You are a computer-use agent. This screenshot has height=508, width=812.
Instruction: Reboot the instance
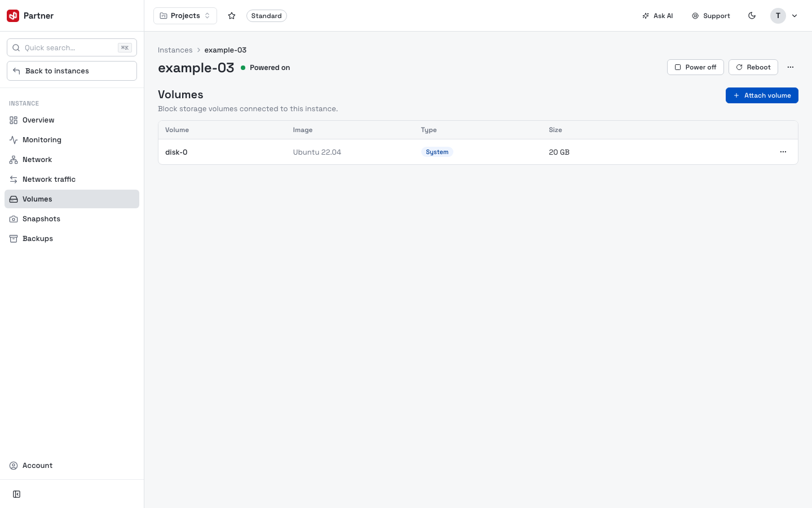point(753,67)
